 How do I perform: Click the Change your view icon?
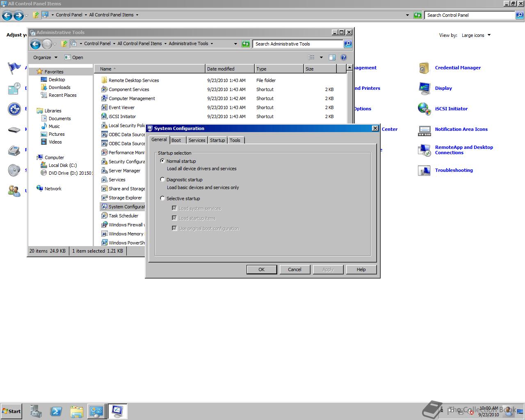point(311,57)
